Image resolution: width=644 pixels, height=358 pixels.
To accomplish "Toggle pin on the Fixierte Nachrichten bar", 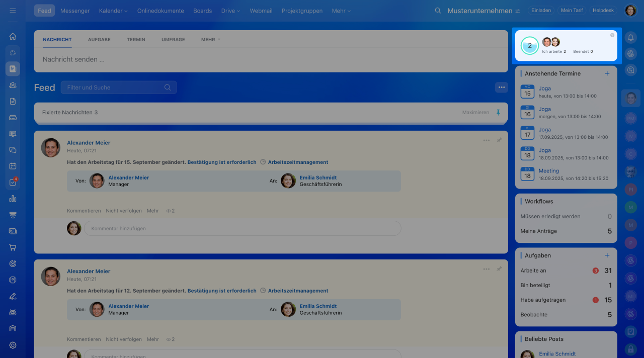I will (498, 112).
